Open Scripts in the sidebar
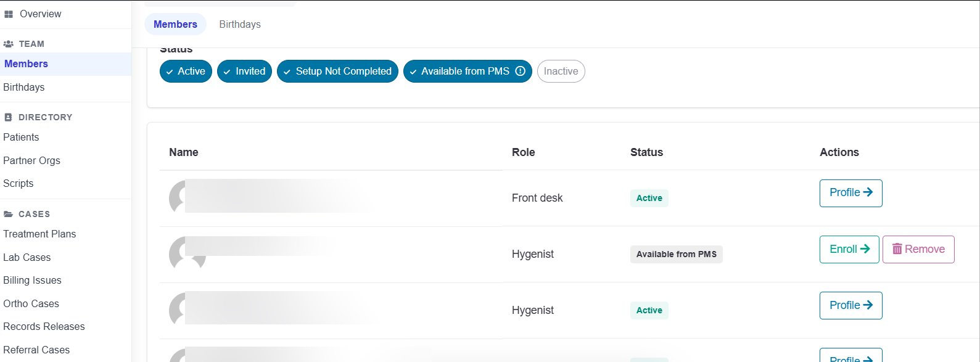980x362 pixels. [19, 183]
